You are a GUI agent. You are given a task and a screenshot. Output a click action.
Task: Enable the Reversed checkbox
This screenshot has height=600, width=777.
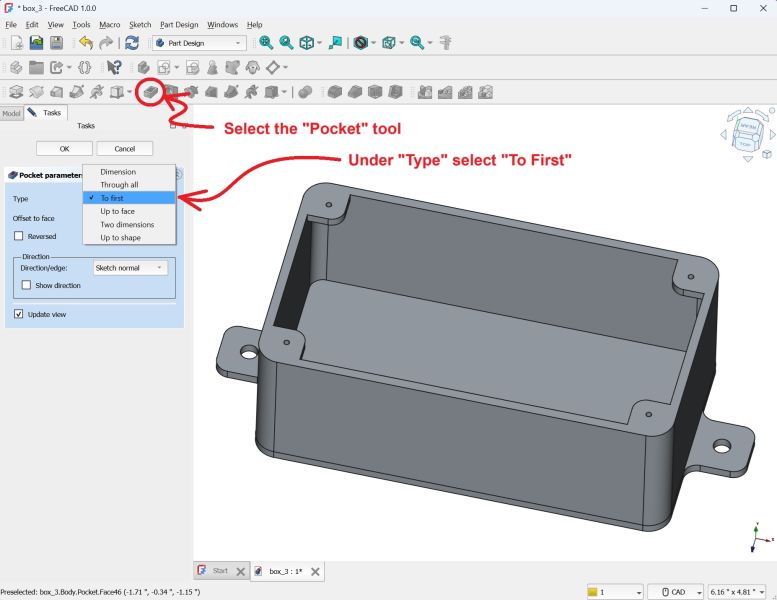coord(19,236)
